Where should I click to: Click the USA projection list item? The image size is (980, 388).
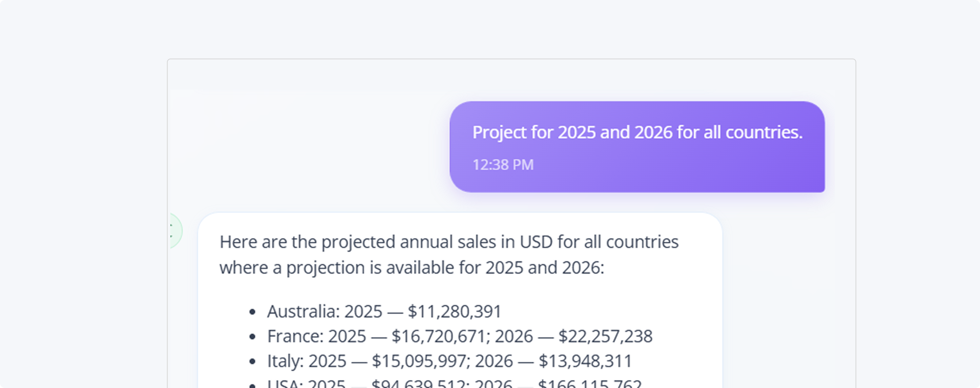pos(454,383)
